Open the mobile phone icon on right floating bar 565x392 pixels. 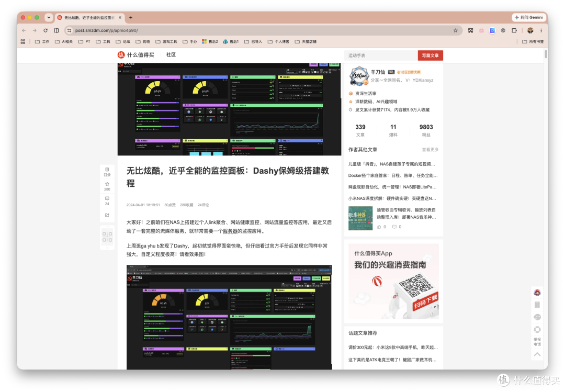(x=537, y=305)
